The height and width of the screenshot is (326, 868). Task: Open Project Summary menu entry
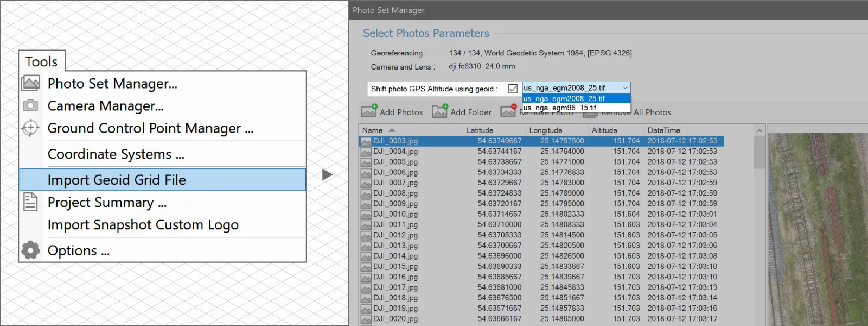pyautogui.click(x=163, y=202)
